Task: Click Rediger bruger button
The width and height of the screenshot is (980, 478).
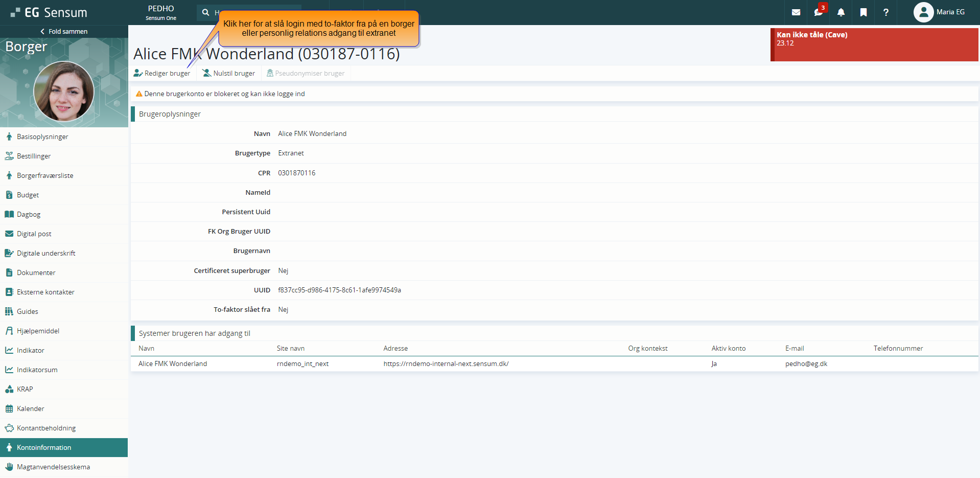Action: (x=162, y=73)
